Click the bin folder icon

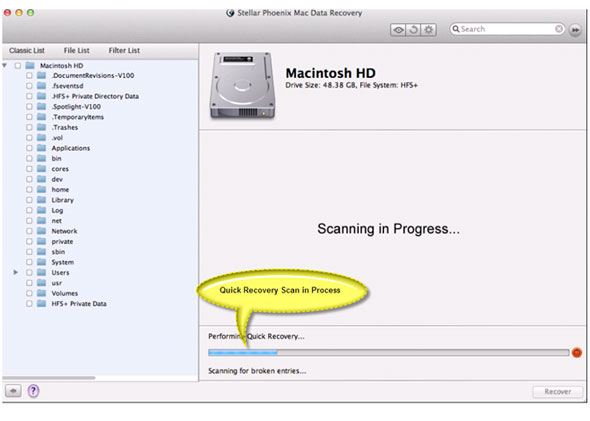click(41, 158)
